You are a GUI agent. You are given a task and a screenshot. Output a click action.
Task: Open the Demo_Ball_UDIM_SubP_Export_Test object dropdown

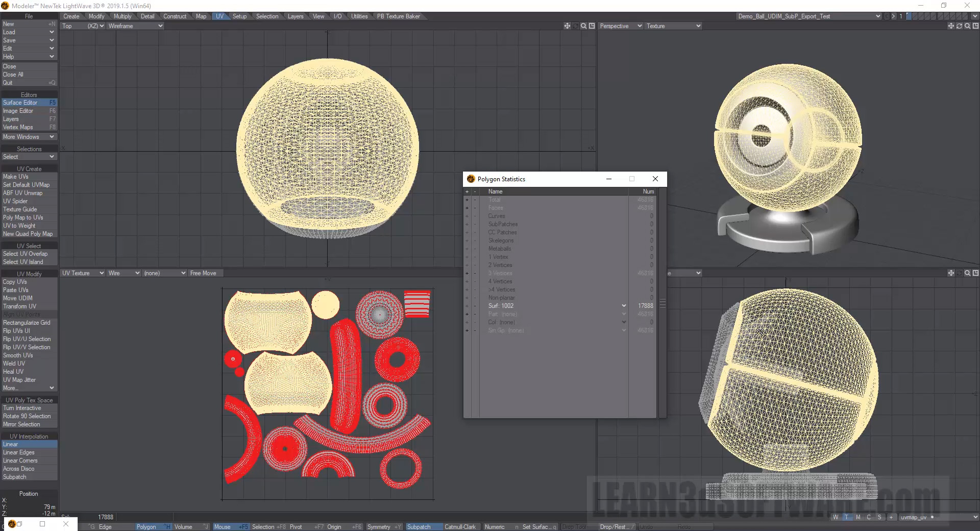point(809,16)
